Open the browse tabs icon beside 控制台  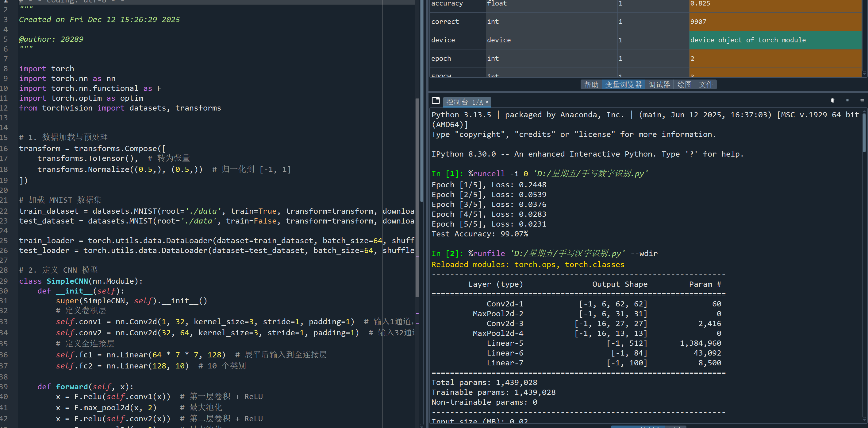coord(436,101)
